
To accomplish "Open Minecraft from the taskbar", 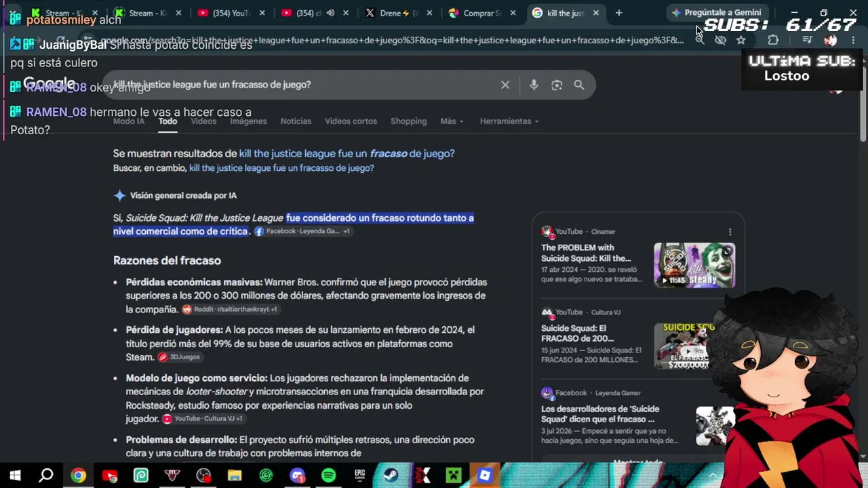I will pos(454,476).
